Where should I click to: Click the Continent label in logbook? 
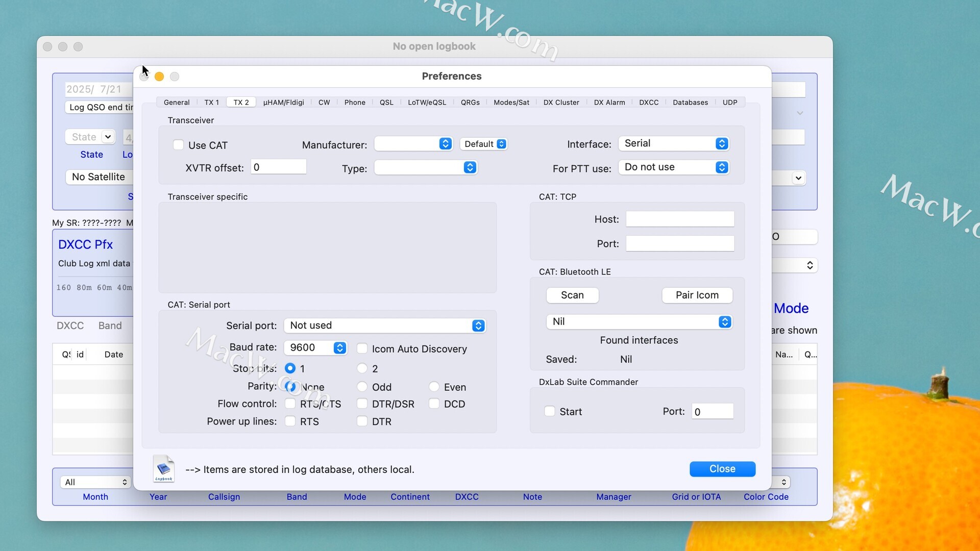pyautogui.click(x=410, y=496)
